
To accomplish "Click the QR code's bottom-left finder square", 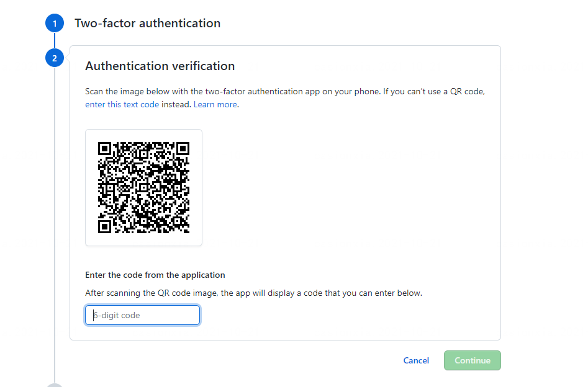I will tap(104, 226).
